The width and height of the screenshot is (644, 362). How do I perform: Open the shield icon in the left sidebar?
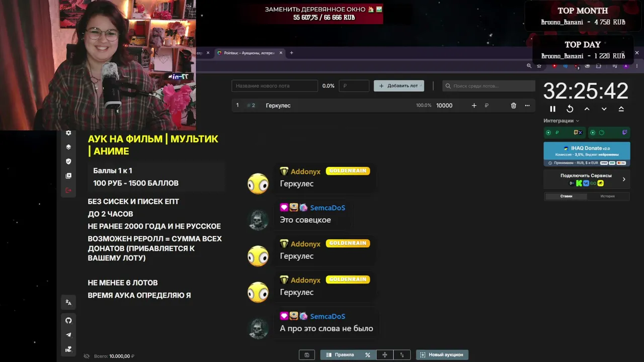click(x=68, y=161)
